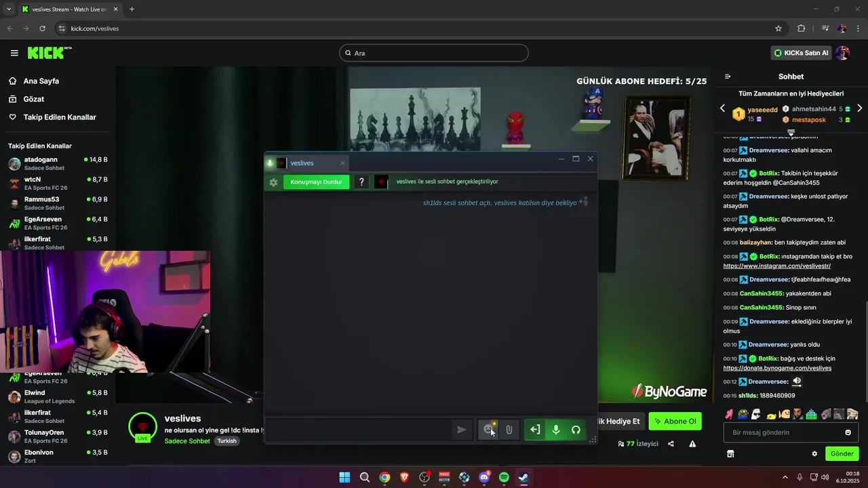This screenshot has height=488, width=868.
Task: Click the ahmetsahin44 gifter name
Action: [x=814, y=109]
